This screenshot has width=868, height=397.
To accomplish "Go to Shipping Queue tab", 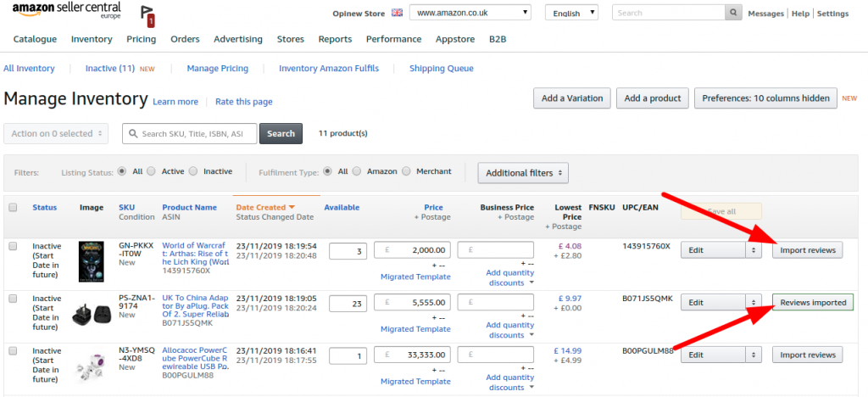I will 441,69.
